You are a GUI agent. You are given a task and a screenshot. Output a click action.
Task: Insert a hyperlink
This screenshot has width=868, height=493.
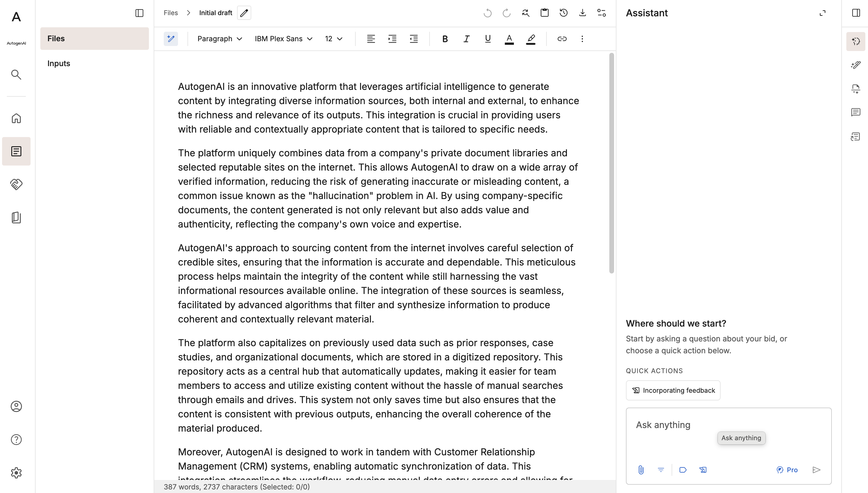click(562, 39)
